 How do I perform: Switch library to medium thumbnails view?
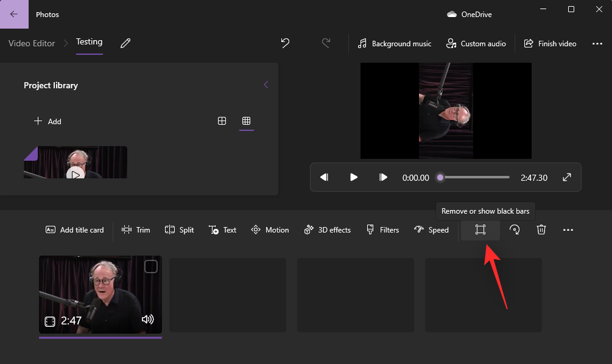(x=222, y=121)
